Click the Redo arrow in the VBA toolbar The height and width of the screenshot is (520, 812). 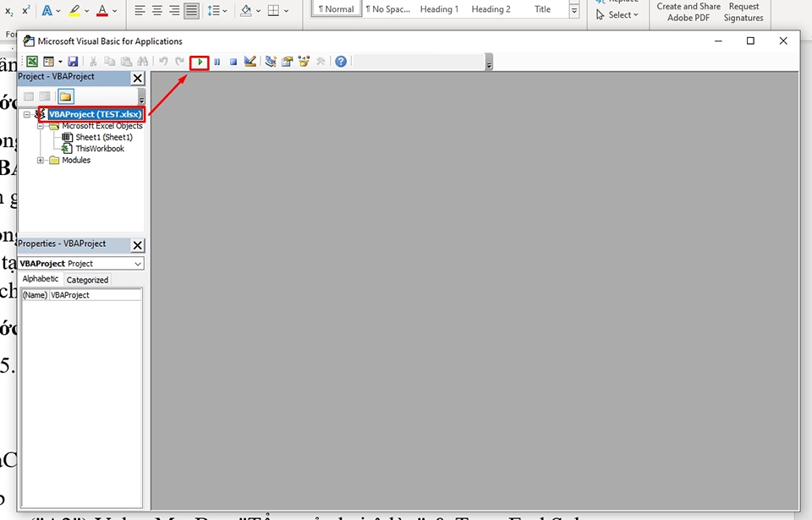click(179, 62)
